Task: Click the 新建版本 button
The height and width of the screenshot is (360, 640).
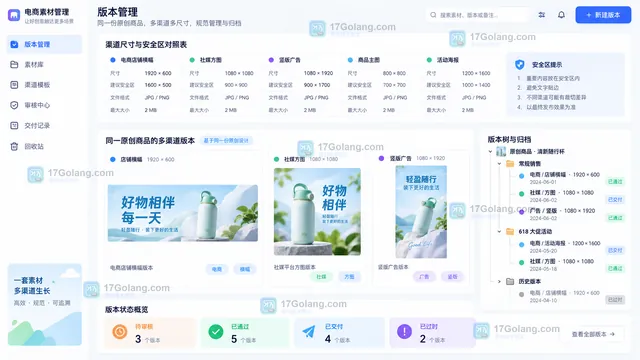Action: (603, 15)
